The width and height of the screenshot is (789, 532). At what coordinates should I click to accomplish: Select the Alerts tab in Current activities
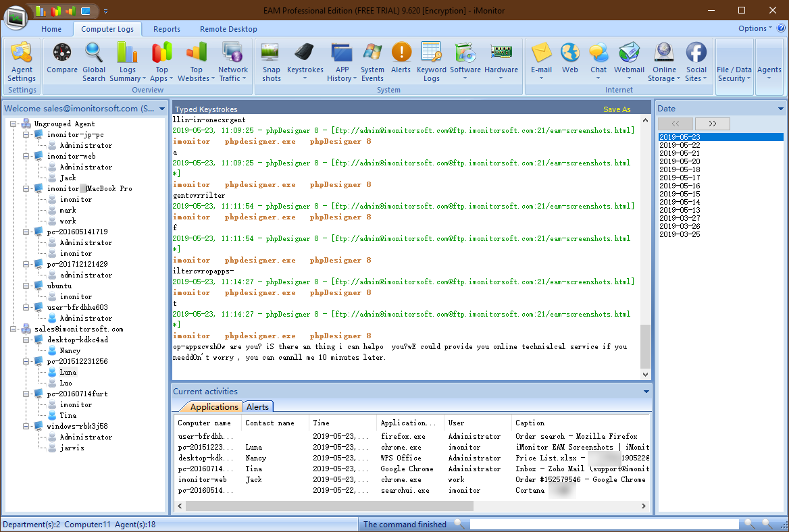(257, 407)
